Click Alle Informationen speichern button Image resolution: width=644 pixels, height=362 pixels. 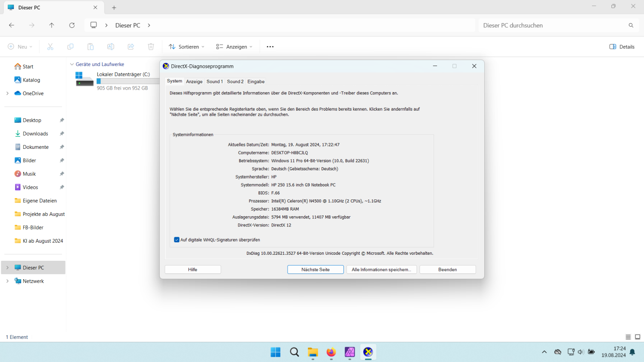pos(382,269)
